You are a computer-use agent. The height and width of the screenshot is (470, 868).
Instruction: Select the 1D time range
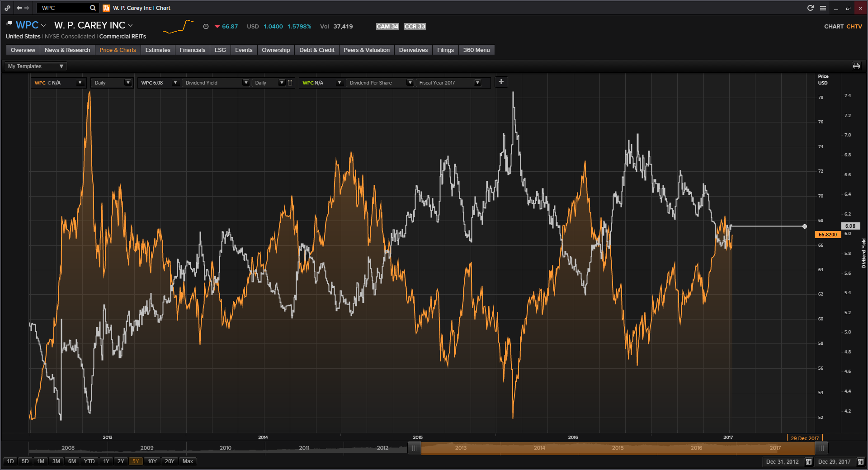coord(10,461)
